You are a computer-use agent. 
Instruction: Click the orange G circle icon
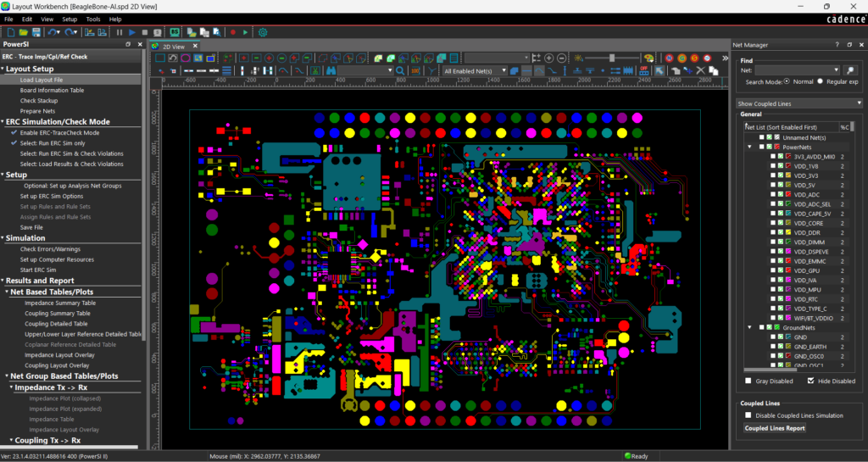tap(682, 58)
